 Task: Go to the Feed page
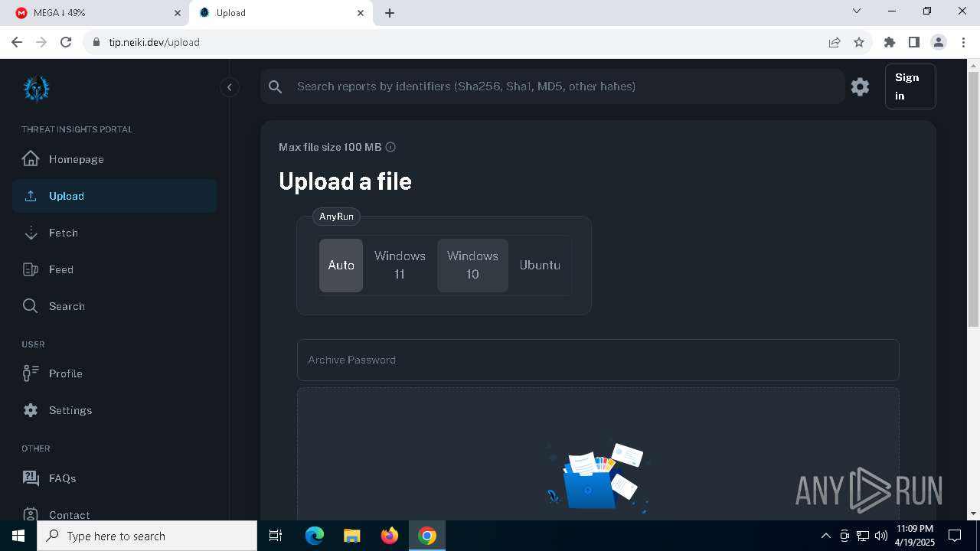pos(114,269)
